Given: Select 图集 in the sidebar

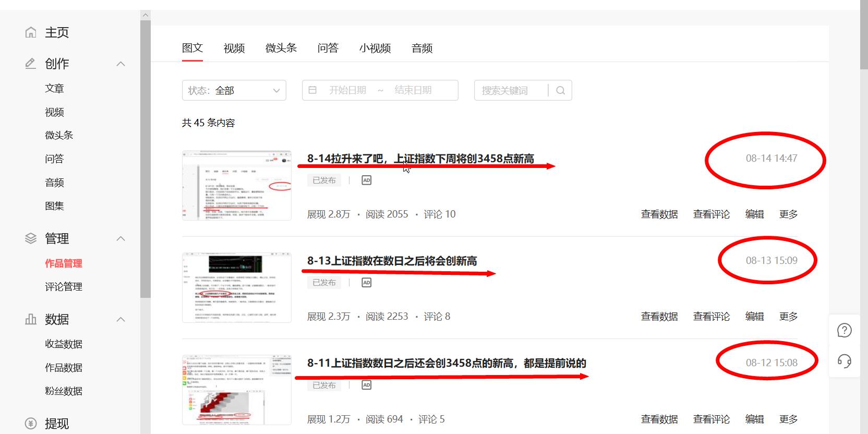Looking at the screenshot, I should [x=54, y=206].
